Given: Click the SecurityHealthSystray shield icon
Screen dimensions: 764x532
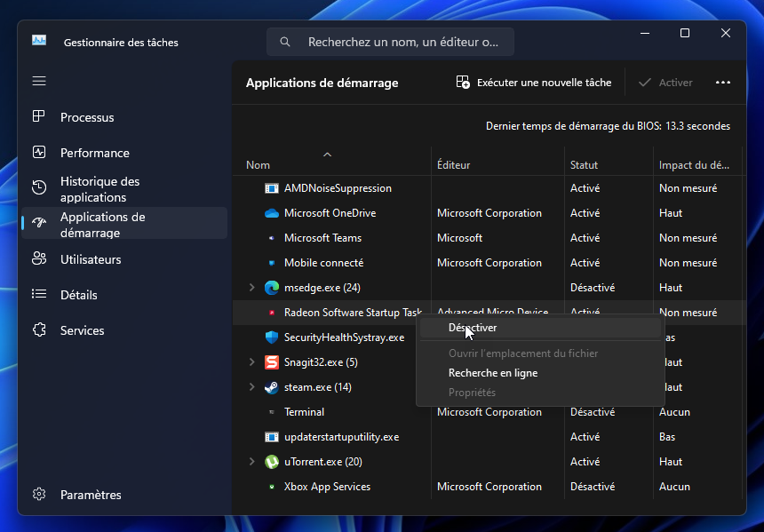Looking at the screenshot, I should point(271,337).
